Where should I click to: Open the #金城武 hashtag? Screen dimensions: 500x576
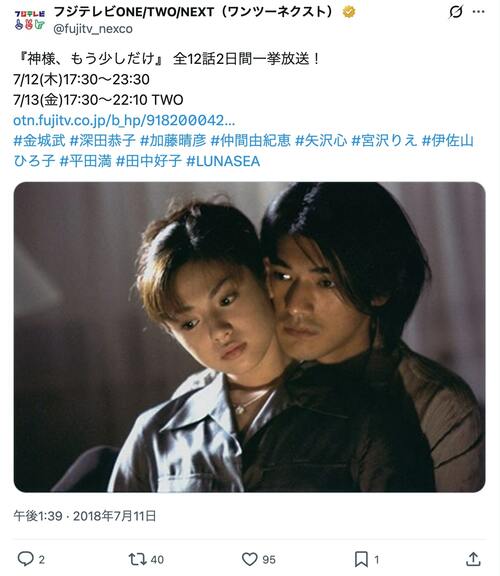(39, 140)
